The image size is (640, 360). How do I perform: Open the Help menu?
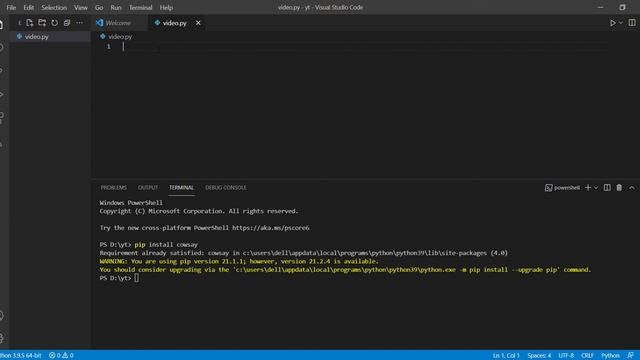pyautogui.click(x=166, y=7)
